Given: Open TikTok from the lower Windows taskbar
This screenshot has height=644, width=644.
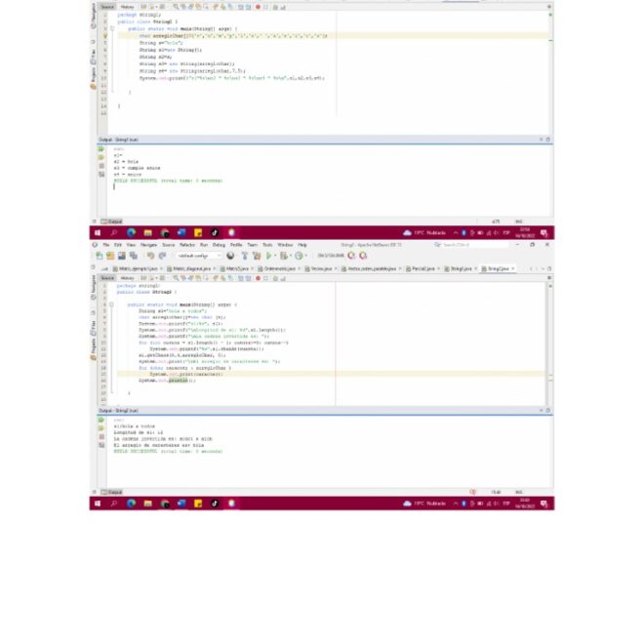Looking at the screenshot, I should 215,503.
